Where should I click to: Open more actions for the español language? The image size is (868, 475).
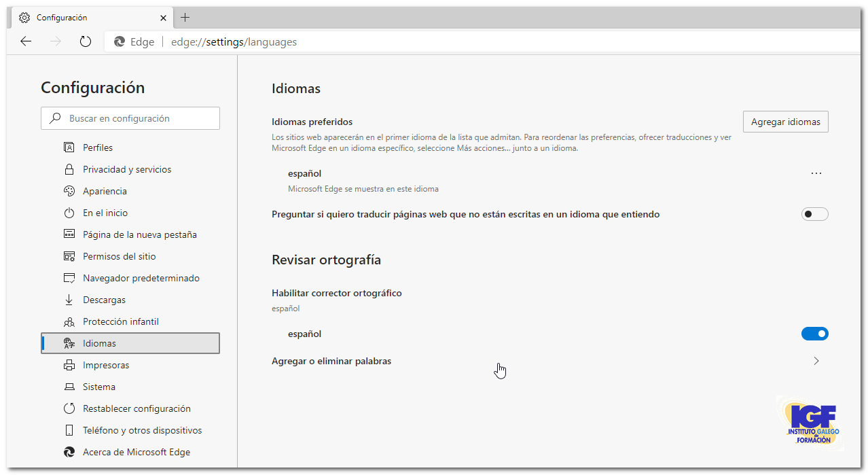[x=816, y=173]
